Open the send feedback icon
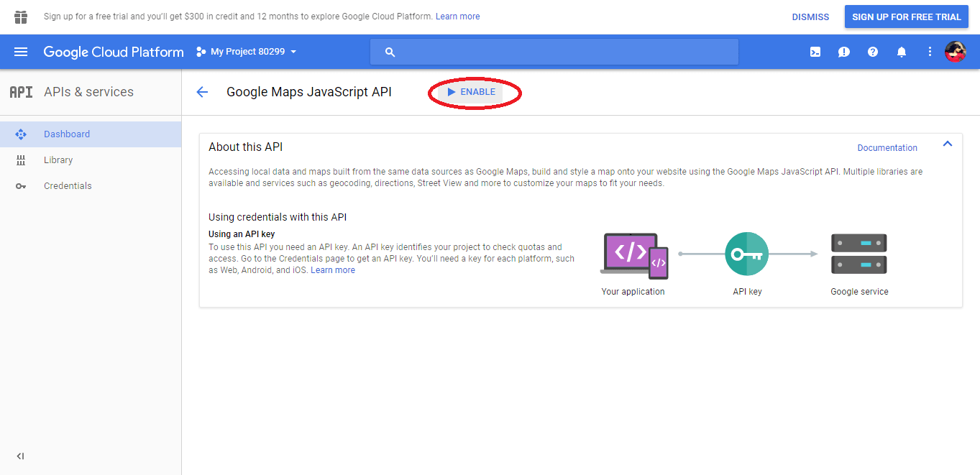This screenshot has height=475, width=980. pyautogui.click(x=844, y=52)
